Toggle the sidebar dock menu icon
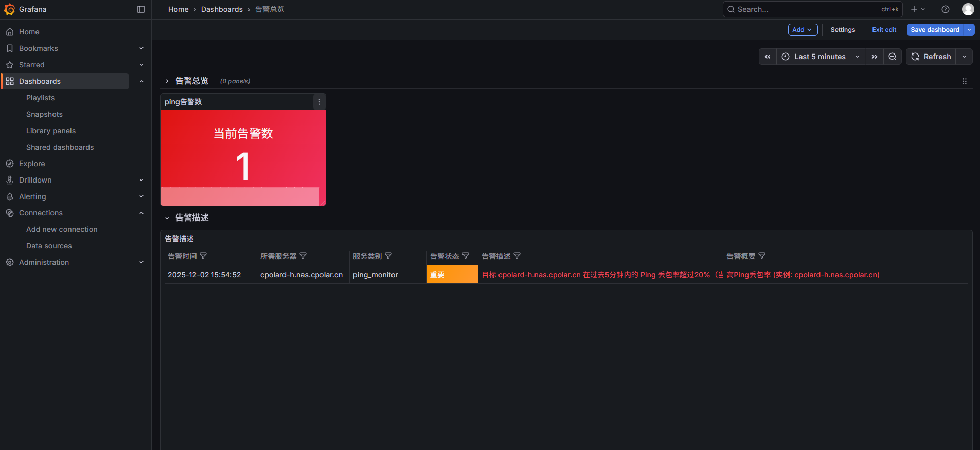This screenshot has height=450, width=980. pyautogui.click(x=141, y=9)
